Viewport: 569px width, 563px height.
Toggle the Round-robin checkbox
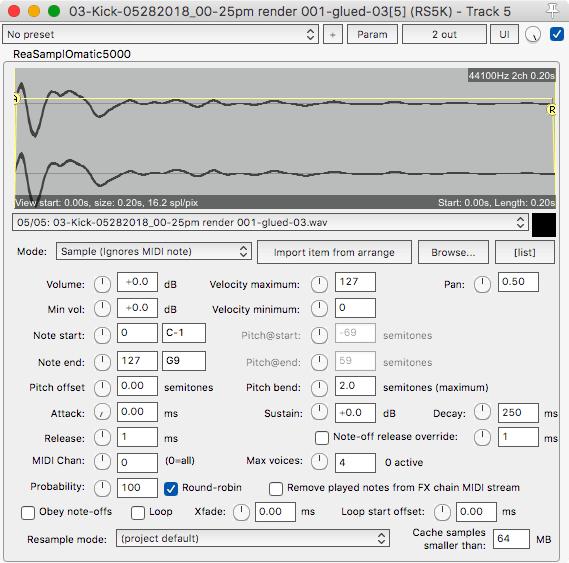pyautogui.click(x=171, y=489)
